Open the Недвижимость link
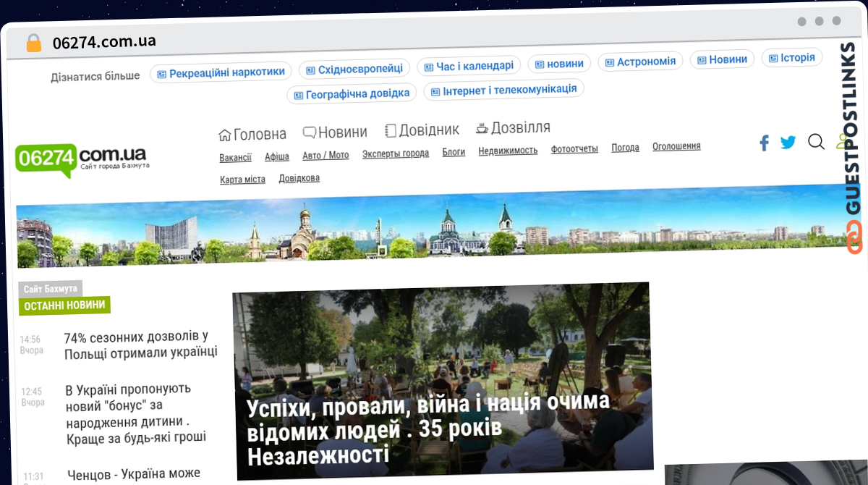Screen dimensions: 868x485 (508, 151)
